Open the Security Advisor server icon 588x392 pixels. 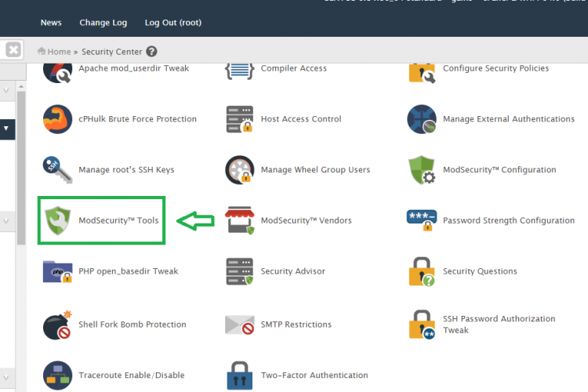coord(240,271)
